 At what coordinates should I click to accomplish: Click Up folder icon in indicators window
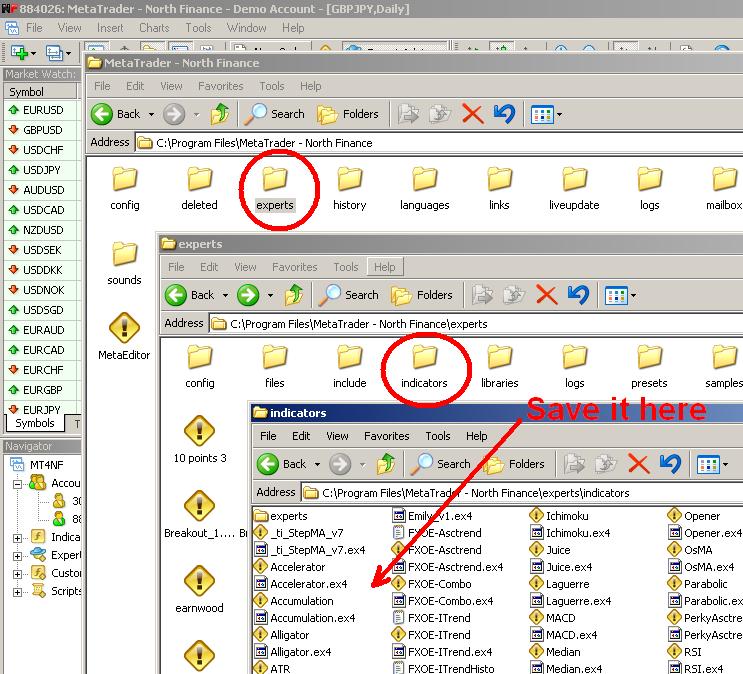tap(386, 464)
